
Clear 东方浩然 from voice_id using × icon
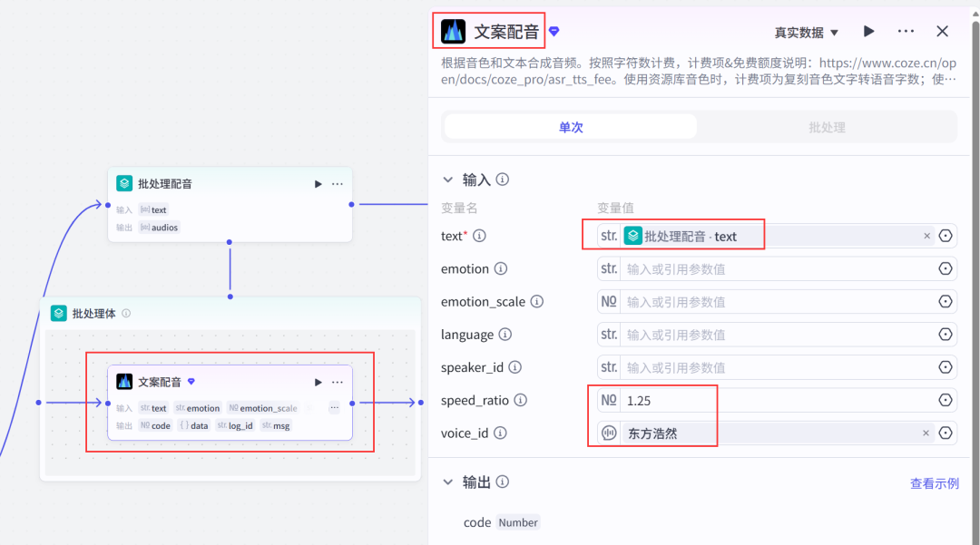[925, 433]
